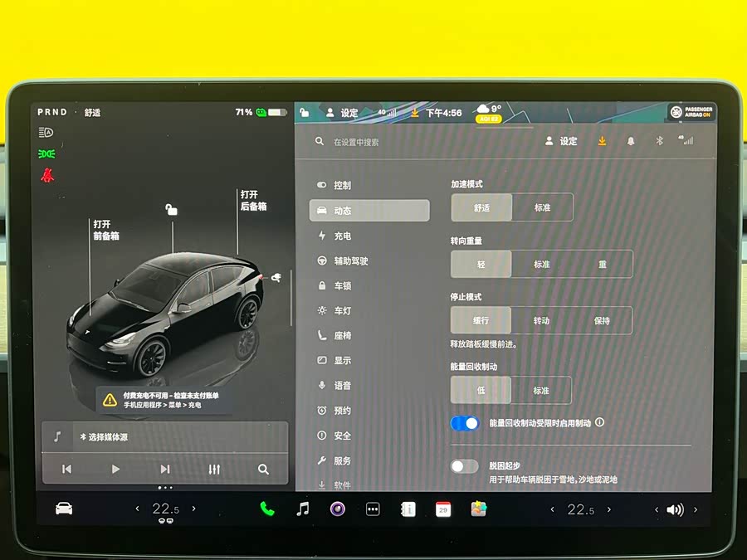The image size is (747, 560).
Task: Select 标准 acceleration mode
Action: click(x=543, y=207)
